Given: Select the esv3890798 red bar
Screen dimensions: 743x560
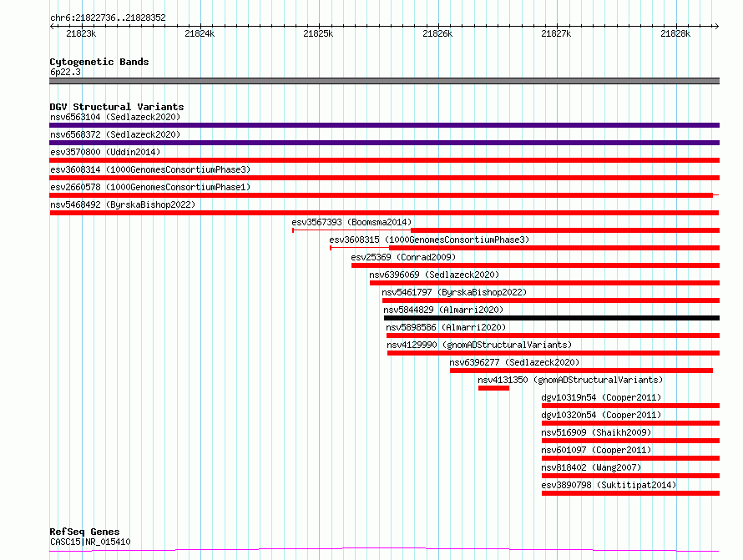Looking at the screenshot, I should (630, 493).
